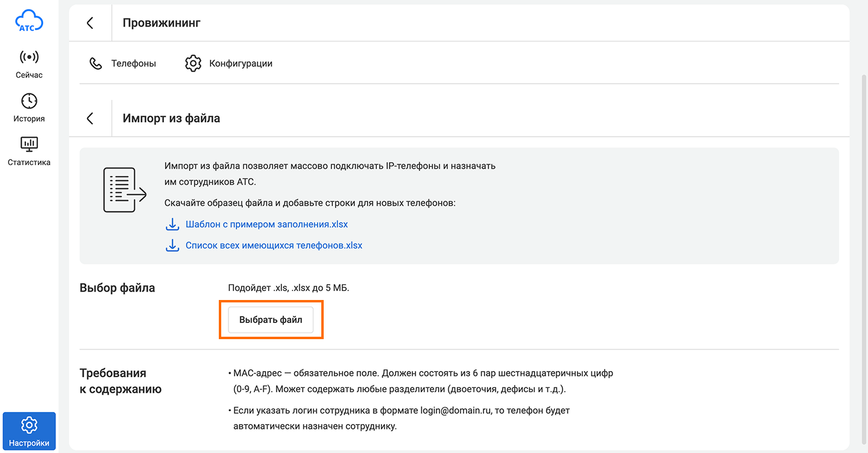This screenshot has width=868, height=453.
Task: Open the Статистика chart icon
Action: click(29, 144)
